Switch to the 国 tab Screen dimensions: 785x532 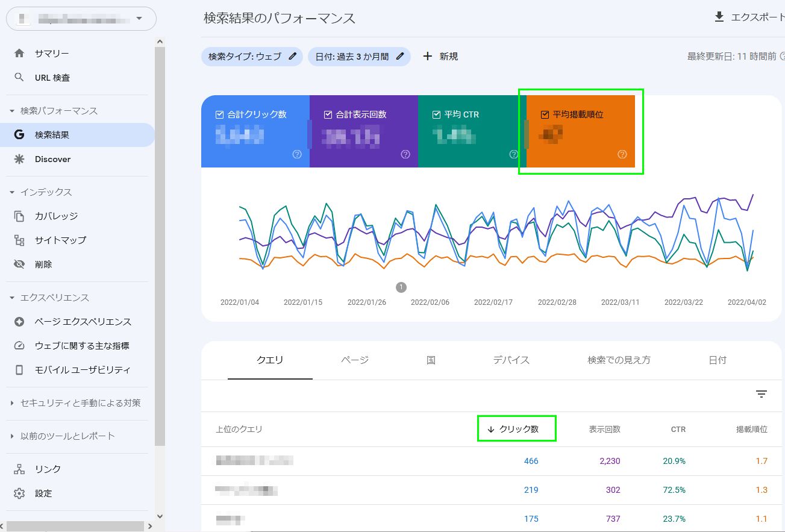tap(431, 360)
